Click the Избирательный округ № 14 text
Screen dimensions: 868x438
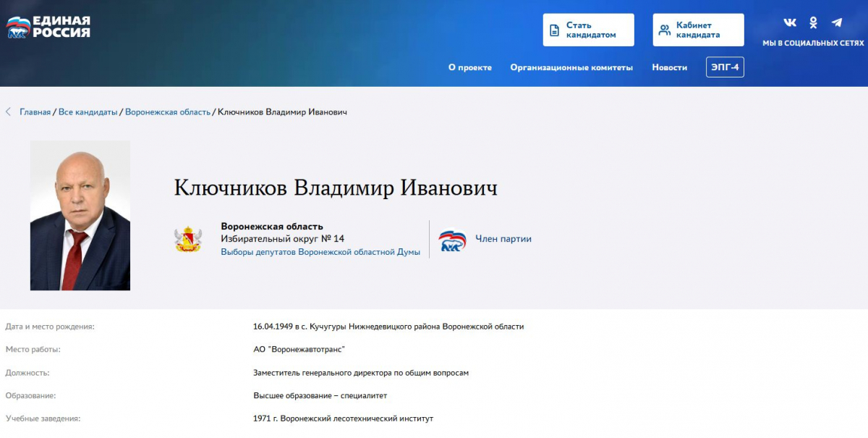tap(283, 239)
